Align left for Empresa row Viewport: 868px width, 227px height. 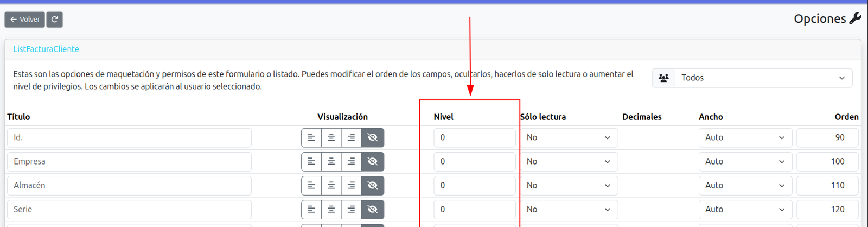pos(311,161)
